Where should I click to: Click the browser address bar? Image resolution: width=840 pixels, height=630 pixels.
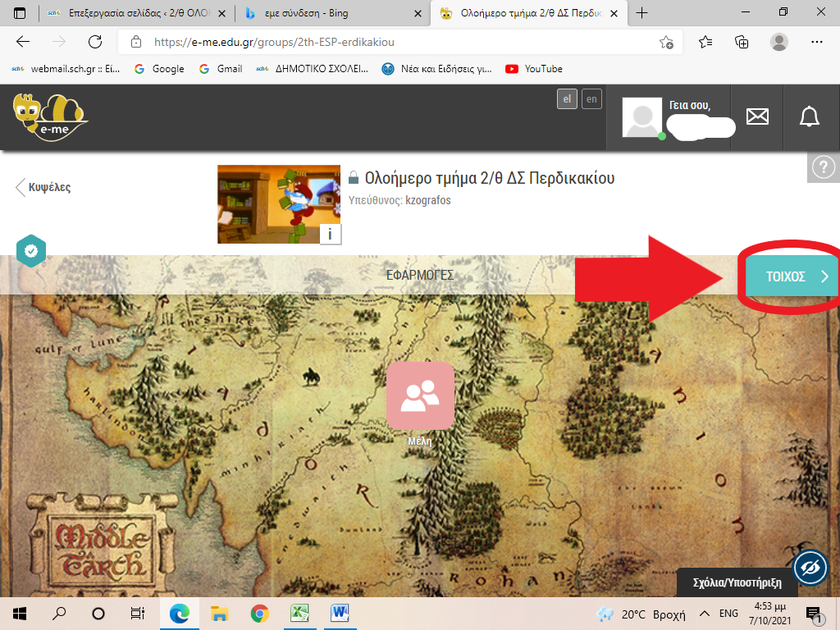(x=394, y=42)
